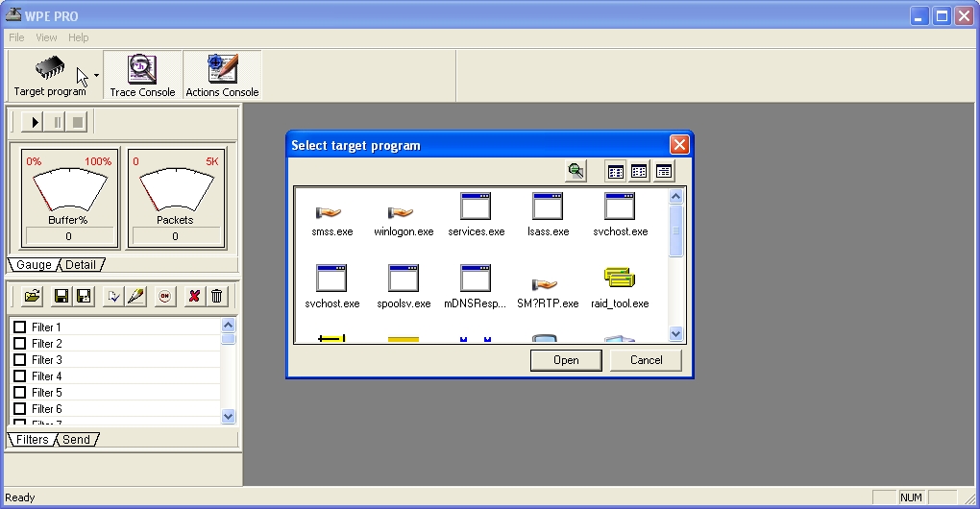The height and width of the screenshot is (509, 980).
Task: Click the document checkmark filter icon
Action: pos(113,296)
